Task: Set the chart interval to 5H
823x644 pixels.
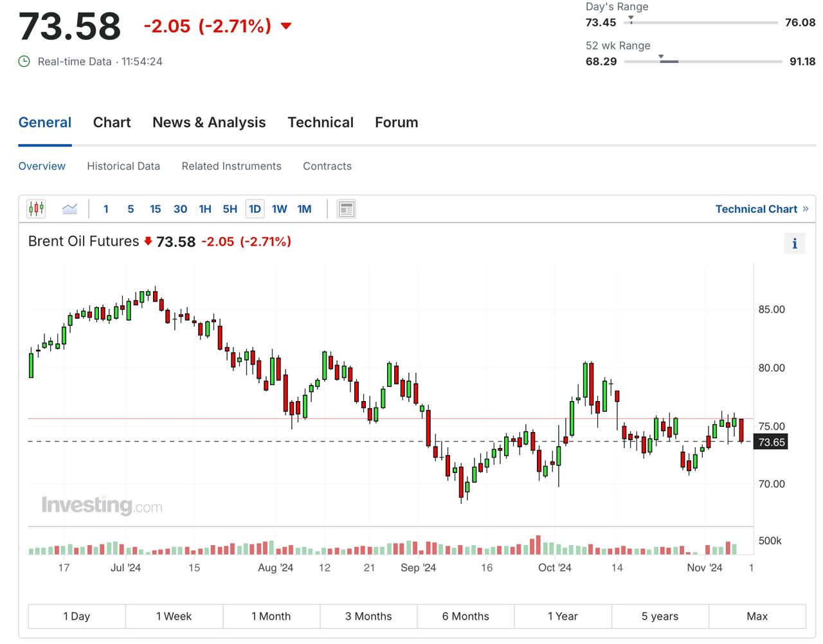Action: point(230,209)
